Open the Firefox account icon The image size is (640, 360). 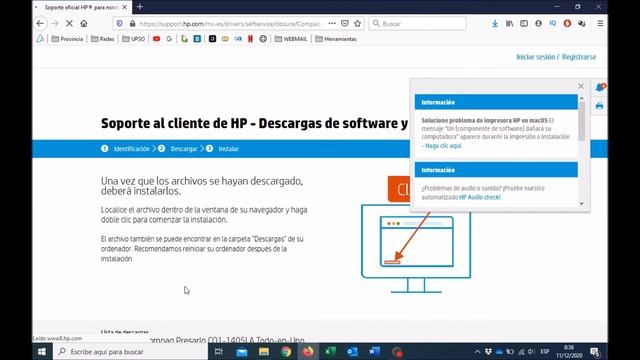(538, 24)
